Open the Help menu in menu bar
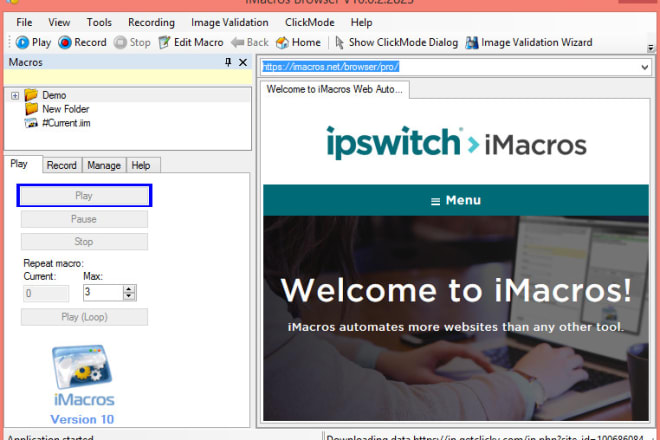Viewport: 660px width, 440px height. (x=361, y=22)
